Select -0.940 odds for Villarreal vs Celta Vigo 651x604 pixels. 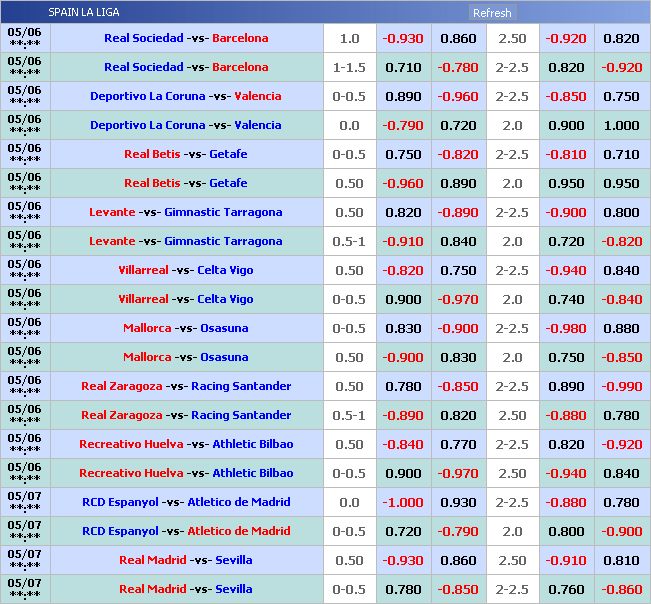tap(566, 270)
